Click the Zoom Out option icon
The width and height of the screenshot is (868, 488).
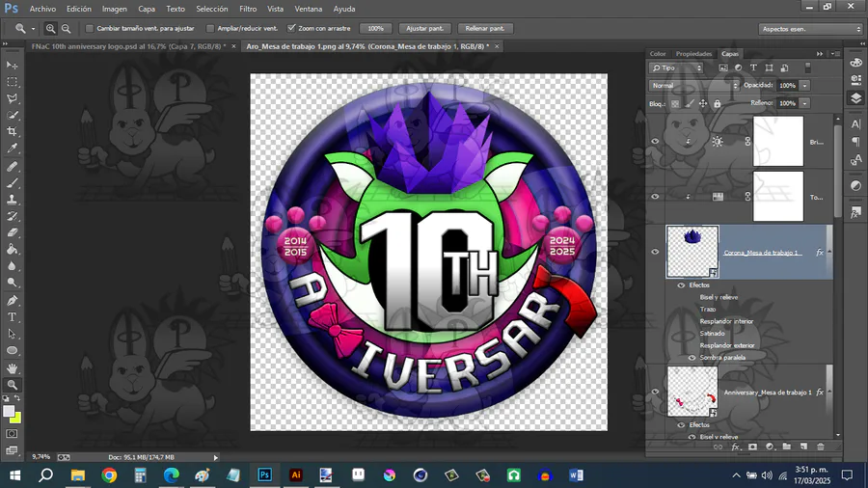point(66,28)
